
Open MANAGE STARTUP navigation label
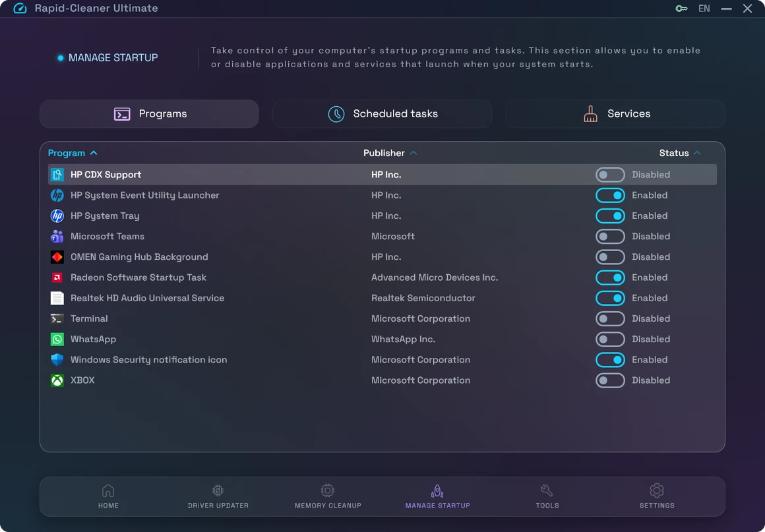[438, 506]
